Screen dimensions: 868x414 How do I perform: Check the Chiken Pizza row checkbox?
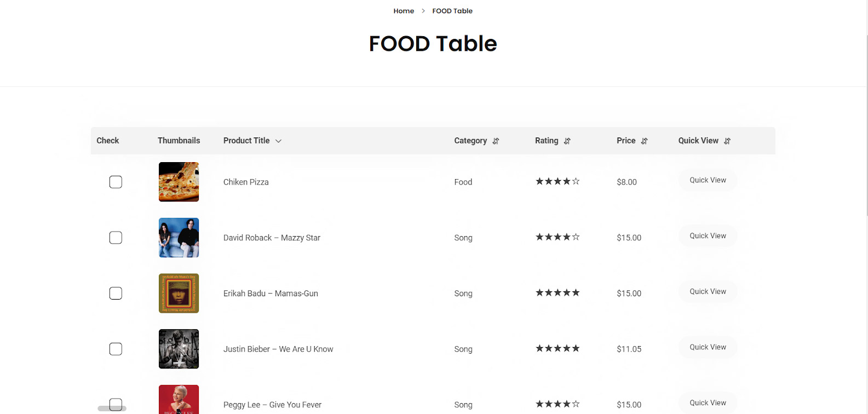click(x=116, y=182)
